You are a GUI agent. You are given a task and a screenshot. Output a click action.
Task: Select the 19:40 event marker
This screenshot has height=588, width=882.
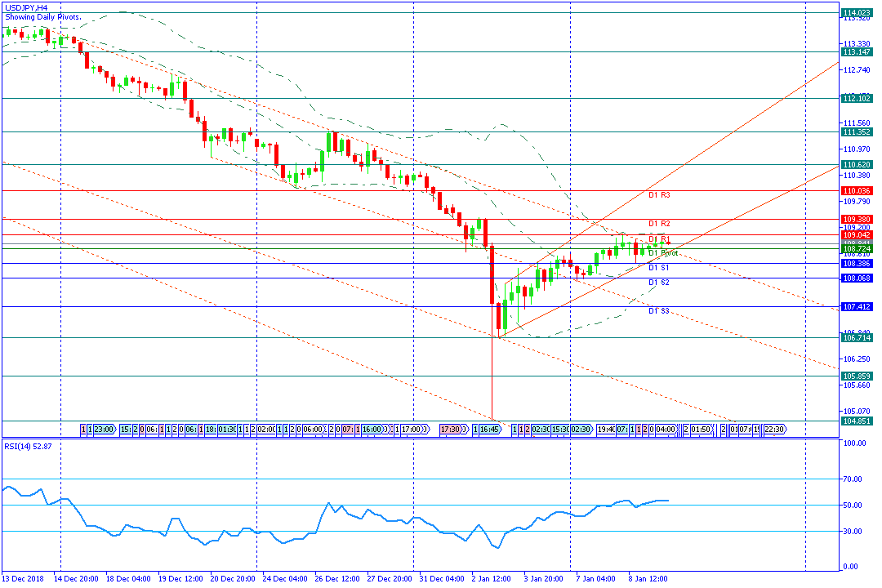(x=606, y=430)
